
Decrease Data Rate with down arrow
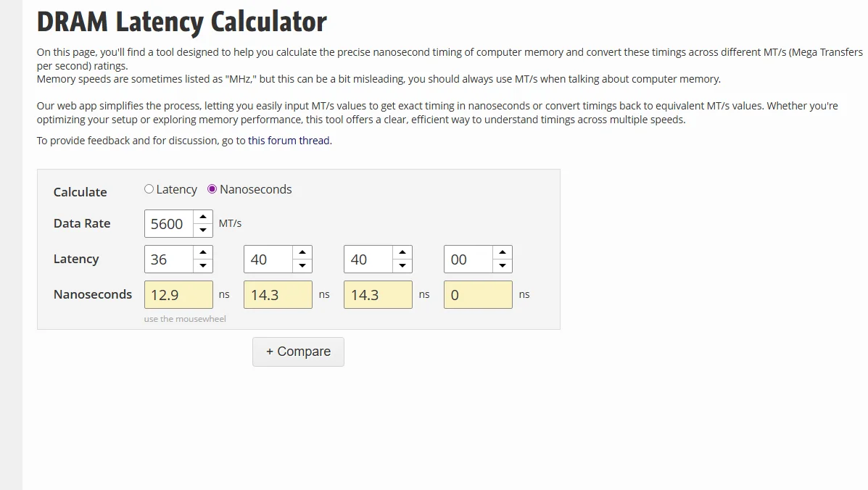pyautogui.click(x=203, y=230)
